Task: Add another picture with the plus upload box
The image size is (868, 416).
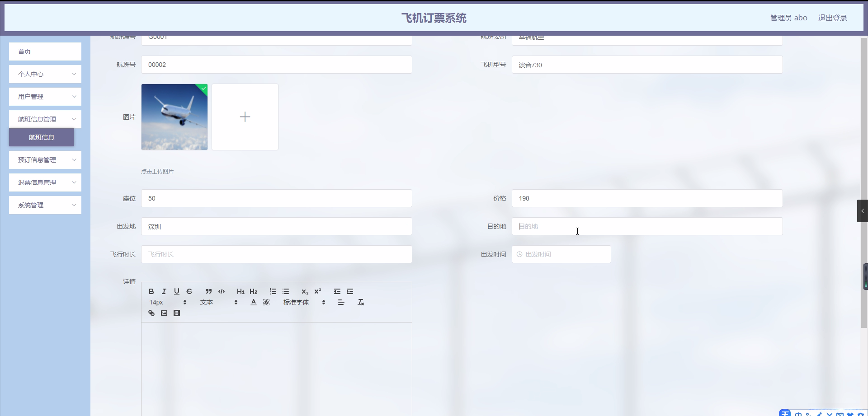Action: [x=245, y=117]
